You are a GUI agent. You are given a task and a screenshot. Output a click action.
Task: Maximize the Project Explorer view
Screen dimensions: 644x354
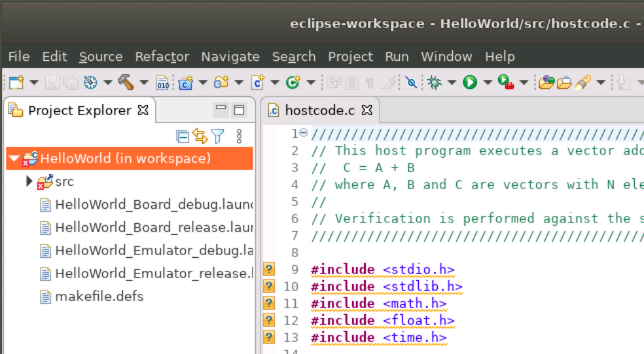239,110
